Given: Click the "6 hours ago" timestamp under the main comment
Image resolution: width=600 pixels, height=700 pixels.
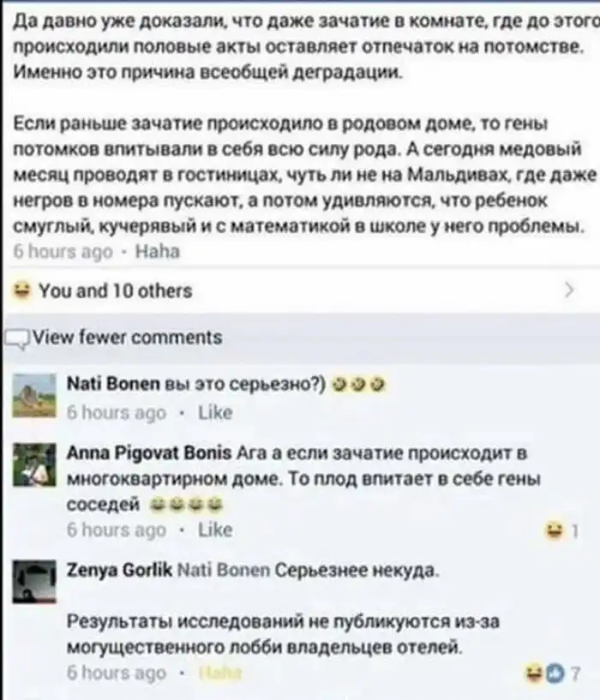Looking at the screenshot, I should coord(63,252).
